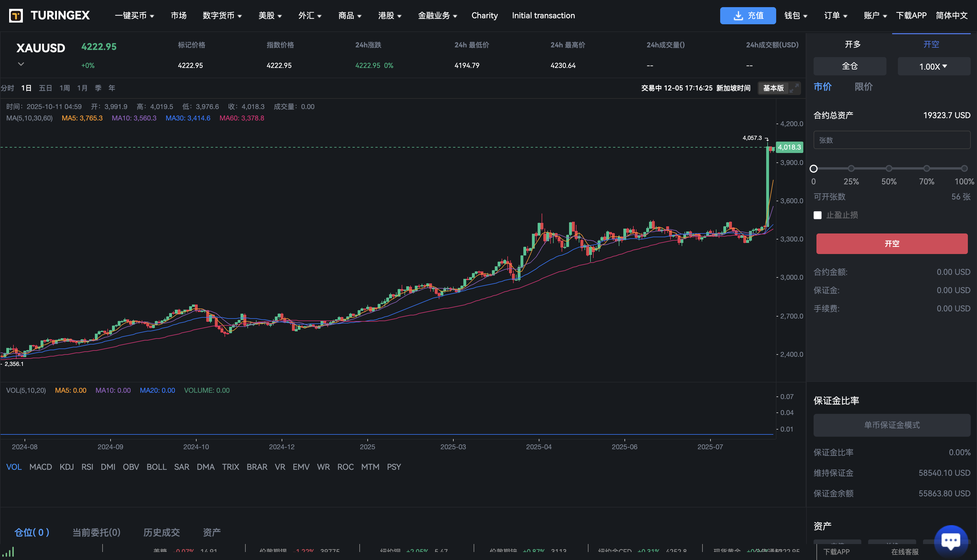Screen dimensions: 977x560
Task: Click the 张数 input field
Action: coord(892,140)
